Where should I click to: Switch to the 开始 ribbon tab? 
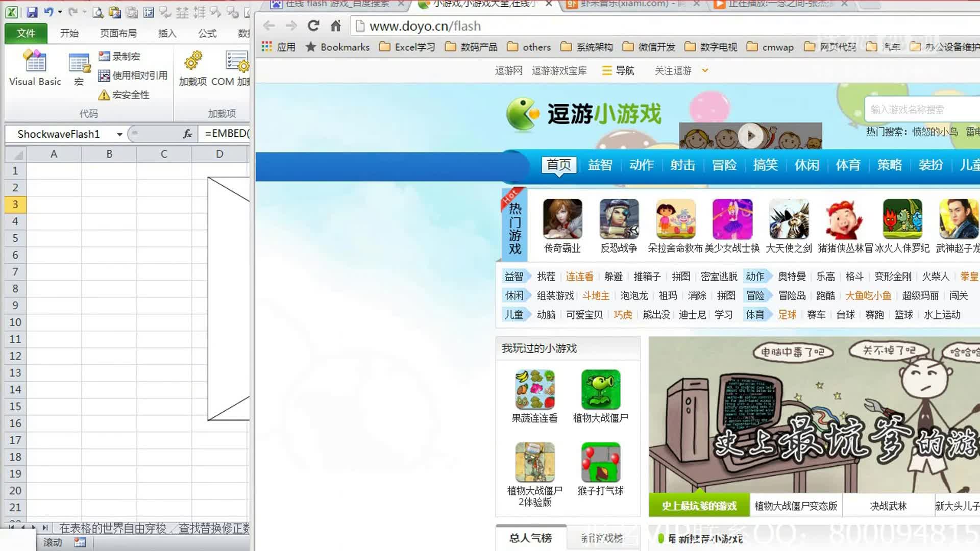pos(69,33)
